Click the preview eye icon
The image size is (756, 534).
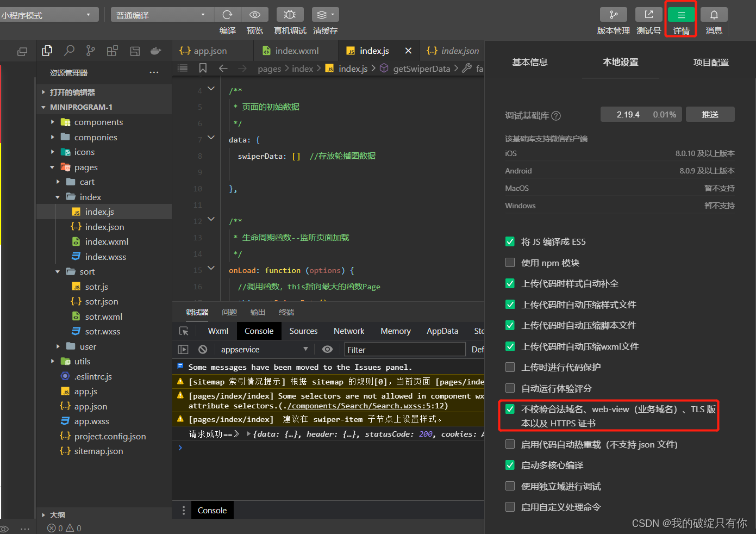click(x=254, y=15)
